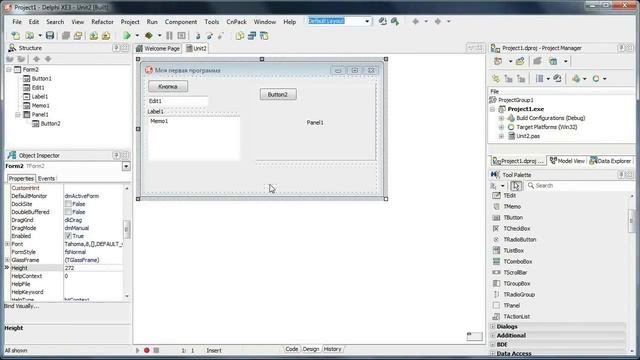Select the TCheckBox component in Tool Palette
Screen dimensions: 640x360
click(x=516, y=229)
